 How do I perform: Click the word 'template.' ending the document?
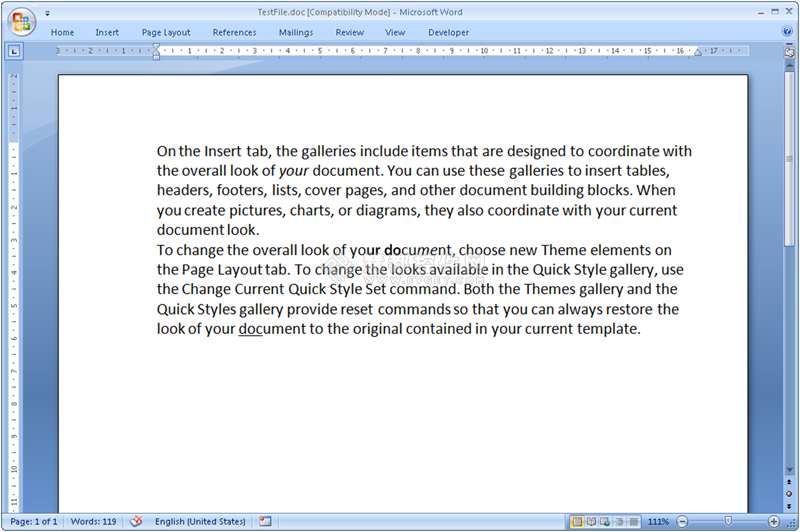pyautogui.click(x=608, y=329)
